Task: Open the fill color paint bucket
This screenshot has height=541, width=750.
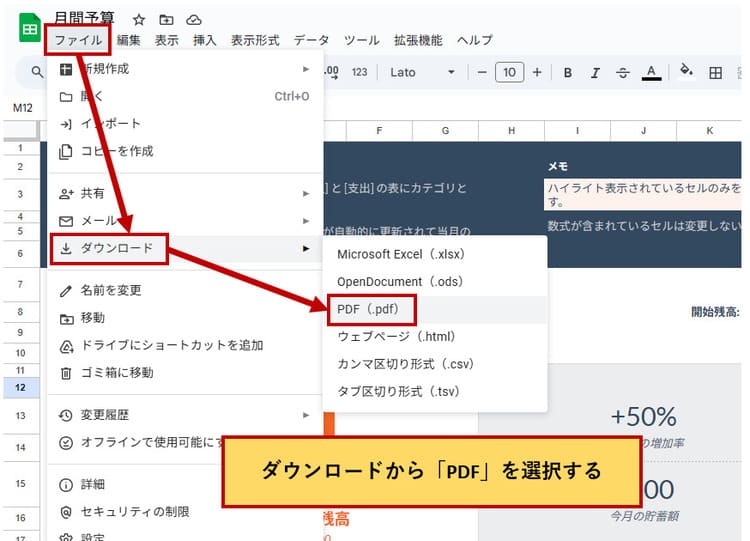Action: click(x=687, y=71)
